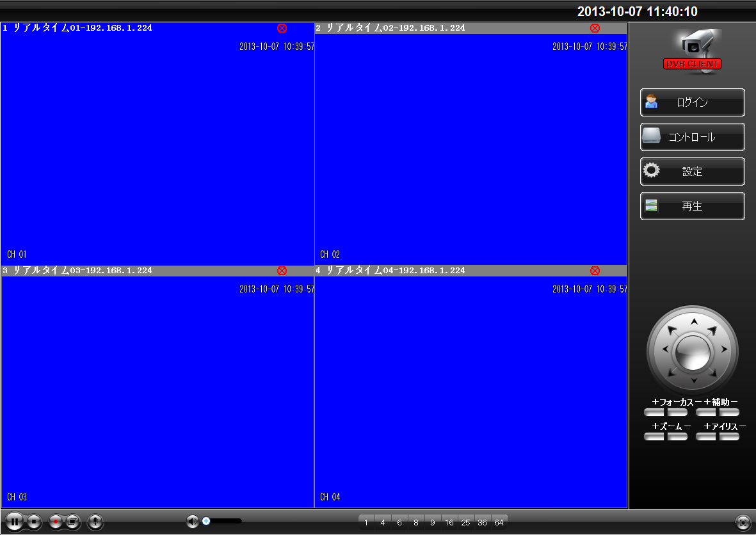The height and width of the screenshot is (535, 756).
Task: Close channel 1 stream with red X
Action: 282,28
